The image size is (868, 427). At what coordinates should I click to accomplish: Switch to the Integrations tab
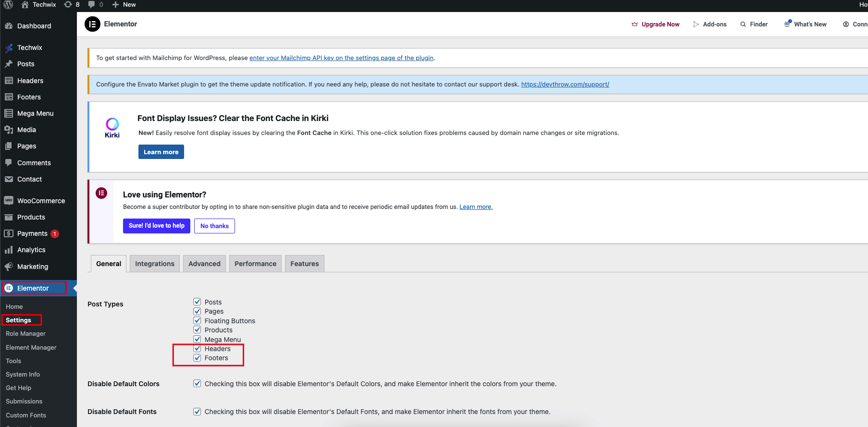tap(155, 264)
